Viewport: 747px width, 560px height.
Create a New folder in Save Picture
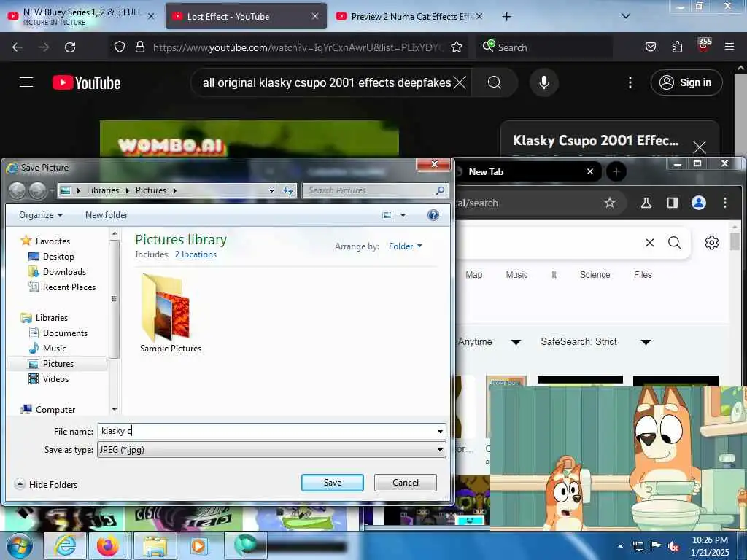[x=107, y=215]
